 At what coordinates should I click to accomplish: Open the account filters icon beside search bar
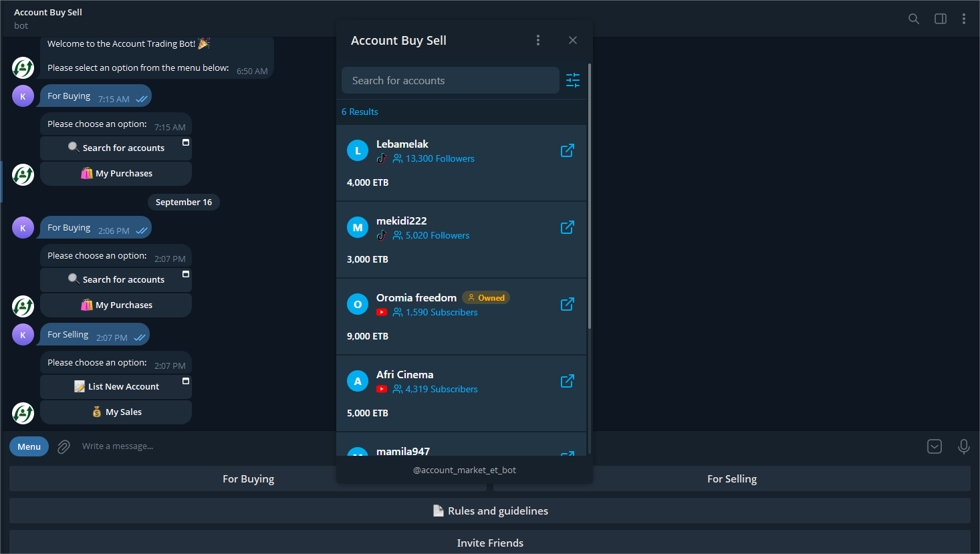[572, 80]
